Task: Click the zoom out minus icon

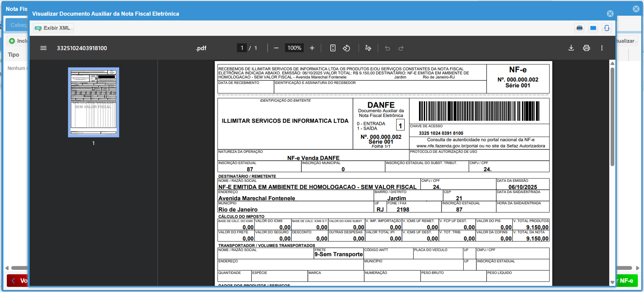Action: (276, 48)
